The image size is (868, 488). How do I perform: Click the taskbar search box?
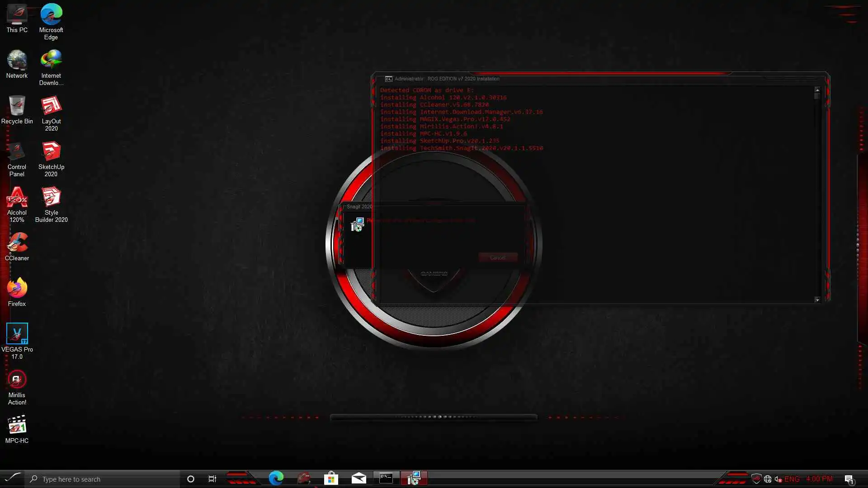click(x=104, y=479)
